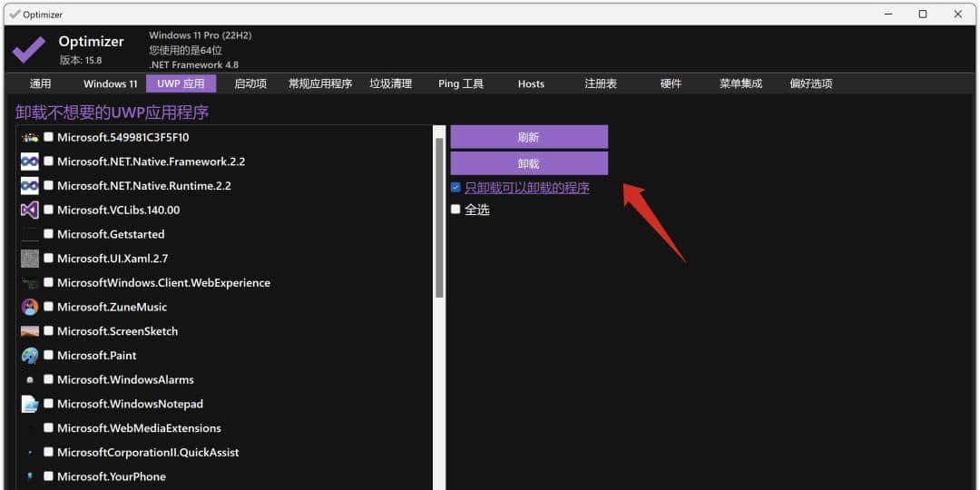The image size is (980, 490).
Task: Go to the 常规应用程序 tab
Action: [x=320, y=83]
